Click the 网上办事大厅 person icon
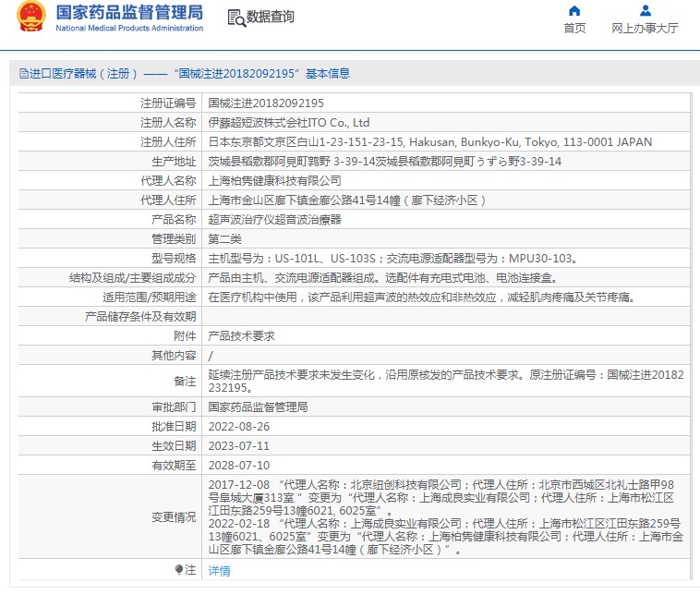Screen dimensions: 700x595 pyautogui.click(x=645, y=11)
